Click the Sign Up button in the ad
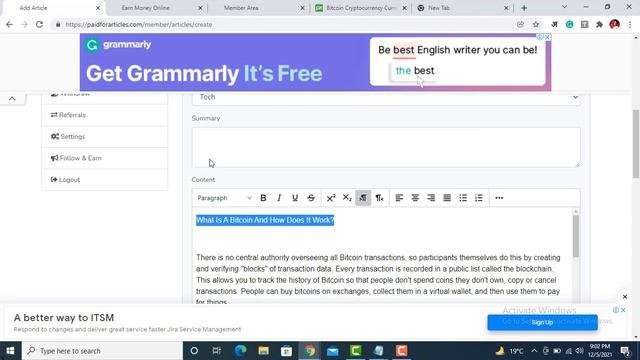 [542, 322]
